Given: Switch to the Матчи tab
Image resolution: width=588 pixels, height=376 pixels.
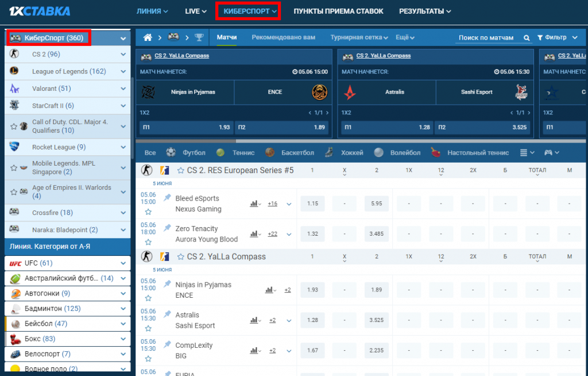Looking at the screenshot, I should pos(226,37).
